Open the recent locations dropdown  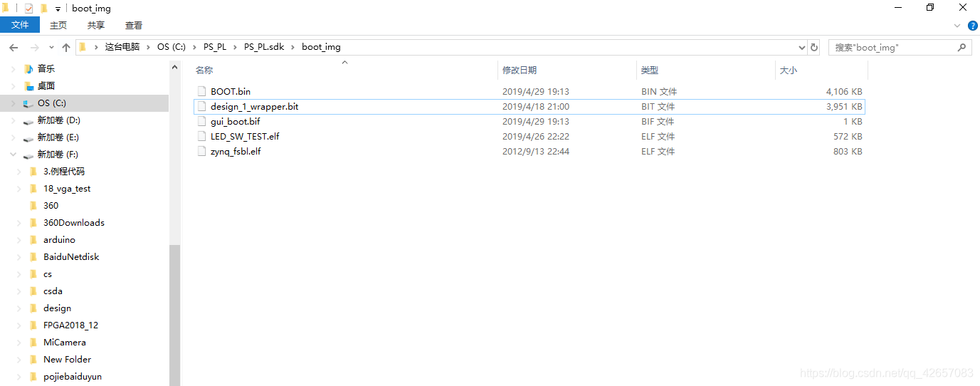[x=51, y=48]
